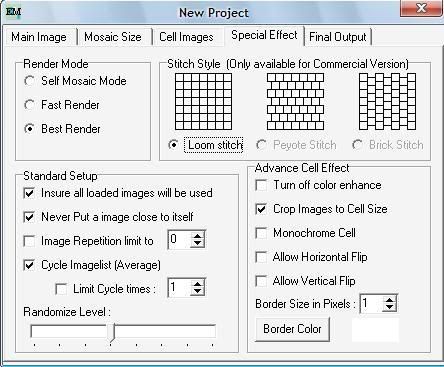Click the EM application icon in title bar

[14, 12]
